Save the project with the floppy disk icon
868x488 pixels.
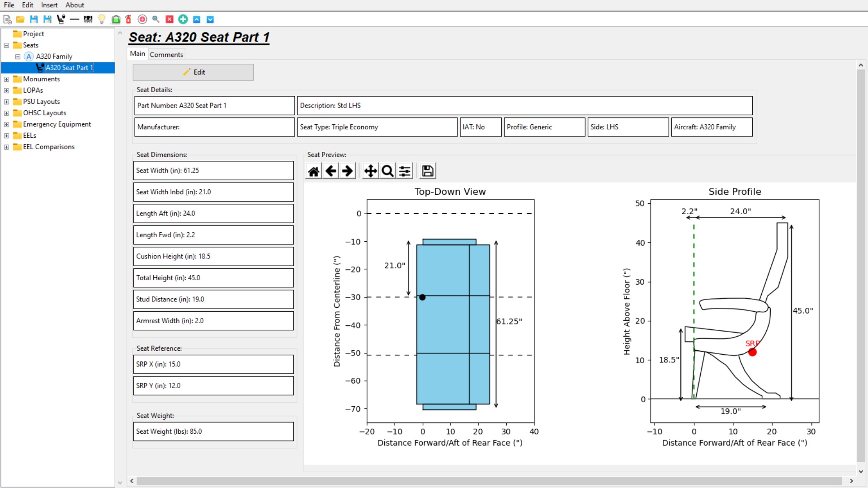(x=34, y=19)
